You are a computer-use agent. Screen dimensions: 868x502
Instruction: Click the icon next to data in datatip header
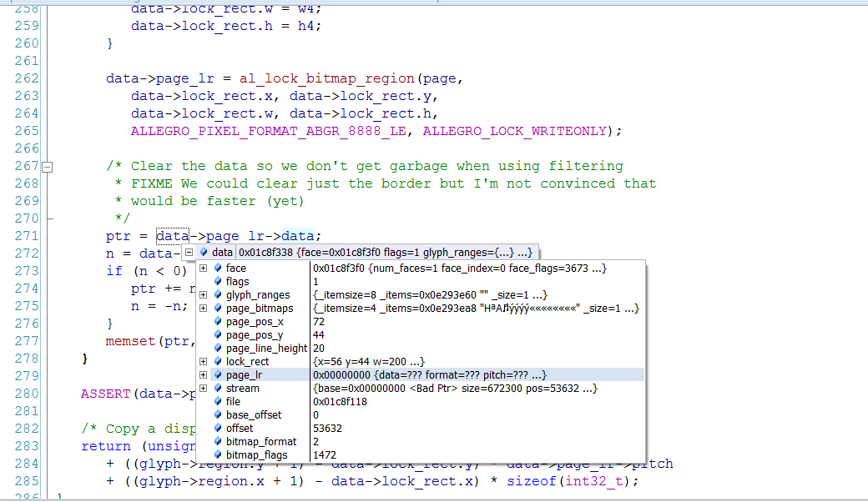click(x=204, y=253)
